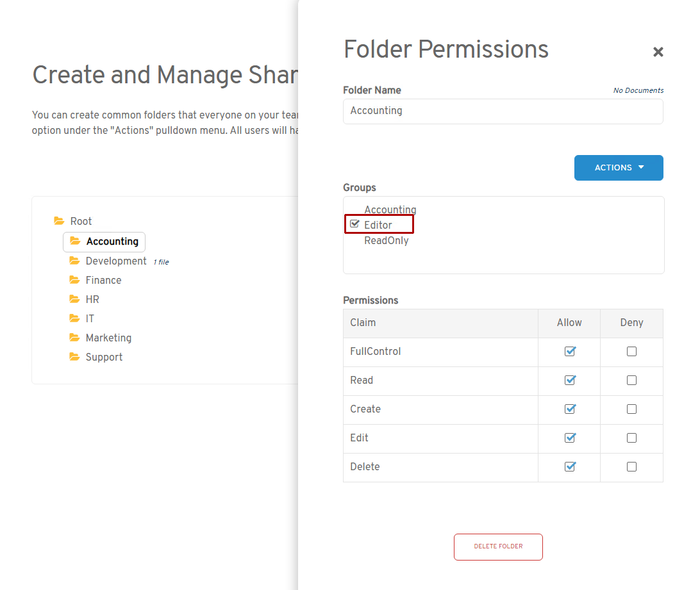700x590 pixels.
Task: Check Deny for the Delete permission
Action: coord(631,466)
